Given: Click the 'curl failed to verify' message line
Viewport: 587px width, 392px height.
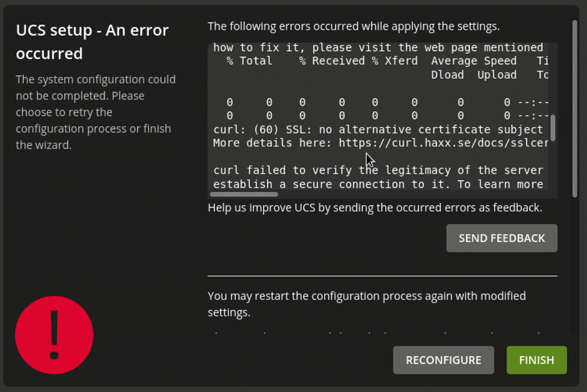Looking at the screenshot, I should [x=377, y=170].
